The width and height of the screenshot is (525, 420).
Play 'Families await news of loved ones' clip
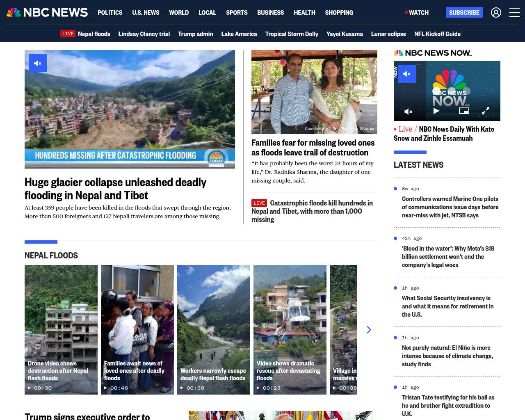(x=137, y=330)
